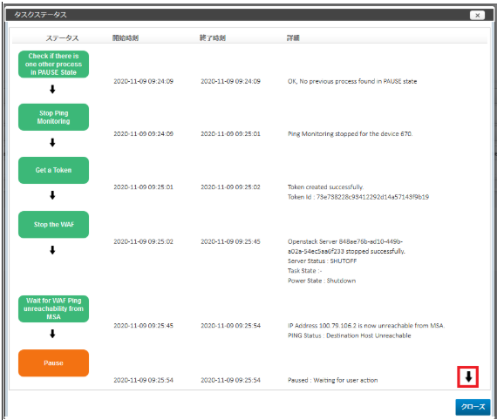Click the Paused: Waiting for user action text

click(333, 380)
